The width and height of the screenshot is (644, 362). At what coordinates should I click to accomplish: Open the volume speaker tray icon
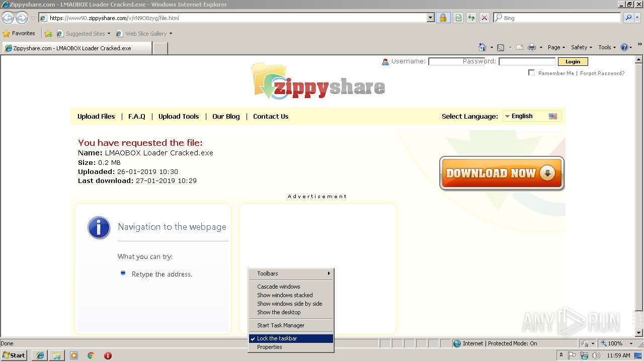[596, 355]
